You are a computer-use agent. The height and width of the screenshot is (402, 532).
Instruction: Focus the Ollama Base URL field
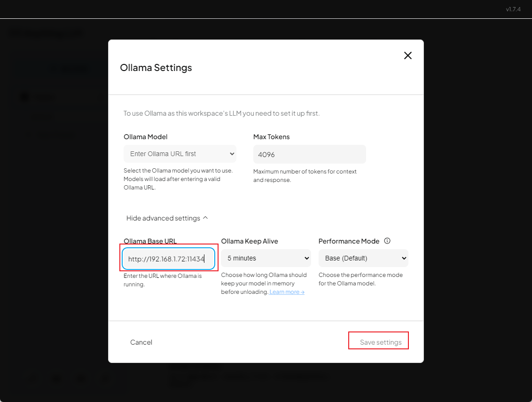(x=169, y=259)
